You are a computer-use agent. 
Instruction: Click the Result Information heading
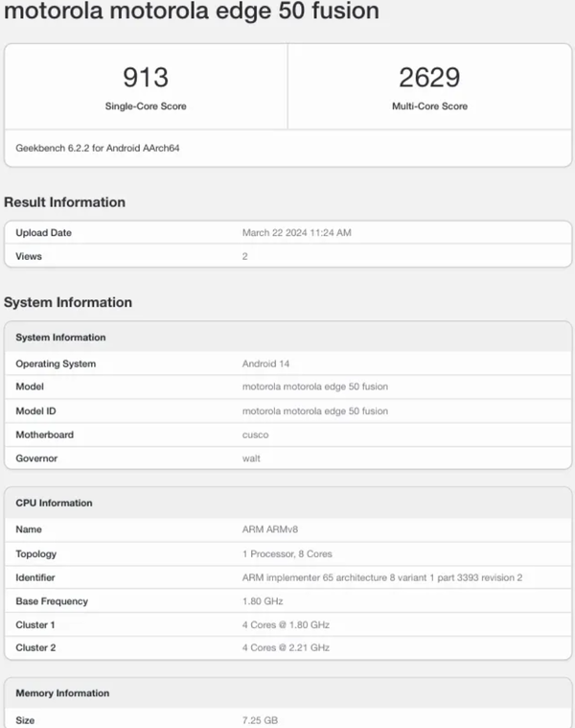(64, 202)
